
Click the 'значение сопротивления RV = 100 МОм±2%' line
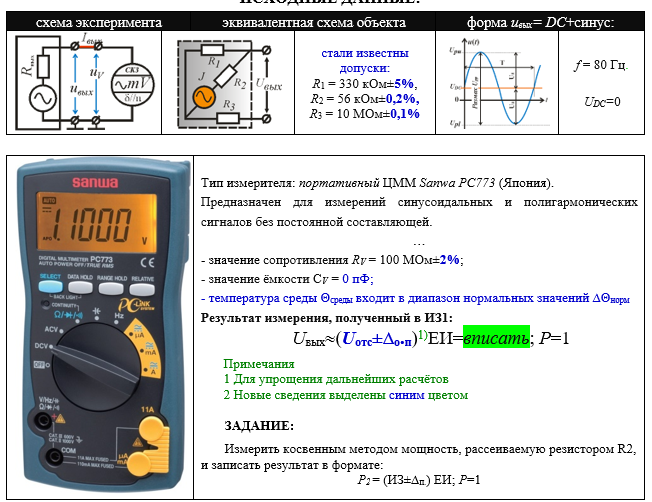pyautogui.click(x=332, y=260)
